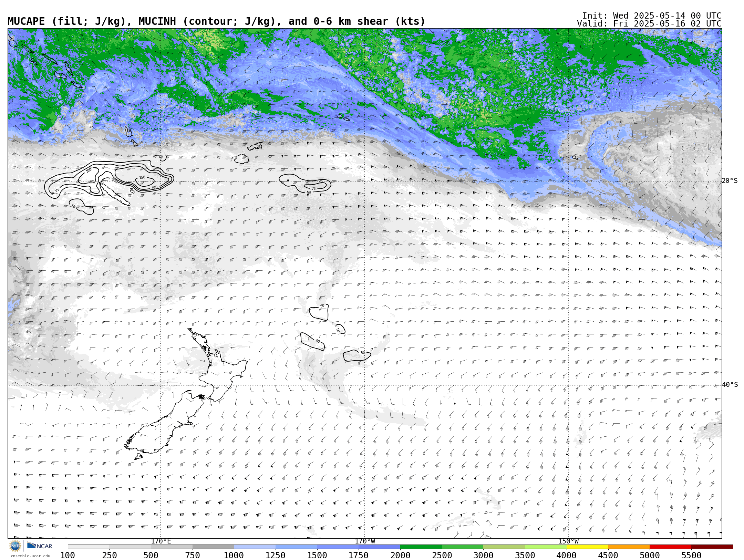The height and width of the screenshot is (560, 744).
Task: Pick the dark red colorbar segment above 5500
Action: point(712,547)
